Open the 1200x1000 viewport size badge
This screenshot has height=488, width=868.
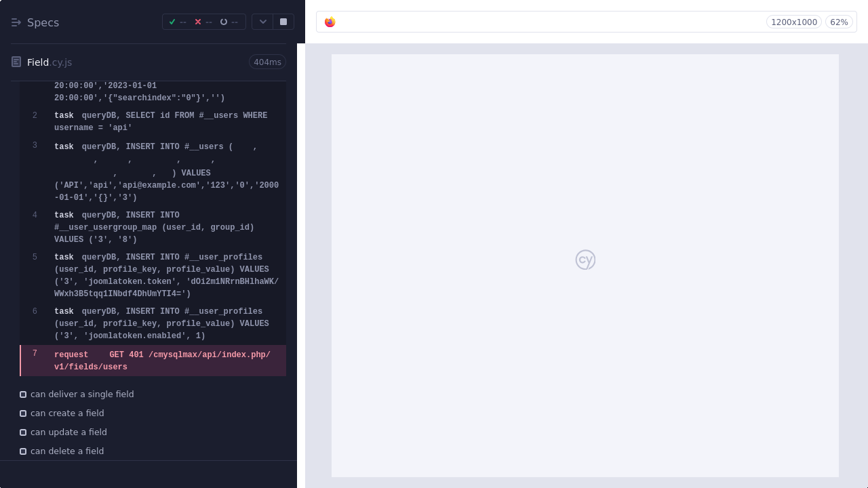794,22
